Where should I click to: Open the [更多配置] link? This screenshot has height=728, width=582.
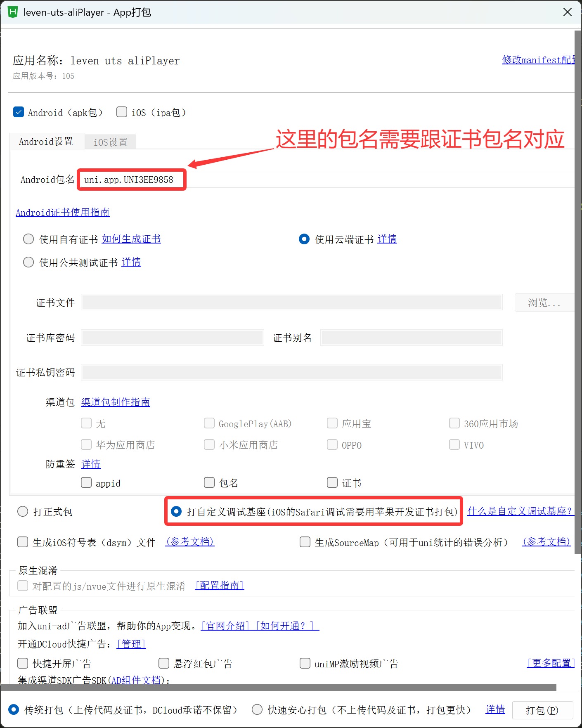click(551, 663)
